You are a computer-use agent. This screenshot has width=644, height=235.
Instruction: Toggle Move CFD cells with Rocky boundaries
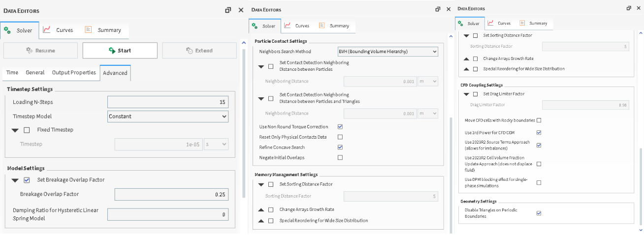539,120
